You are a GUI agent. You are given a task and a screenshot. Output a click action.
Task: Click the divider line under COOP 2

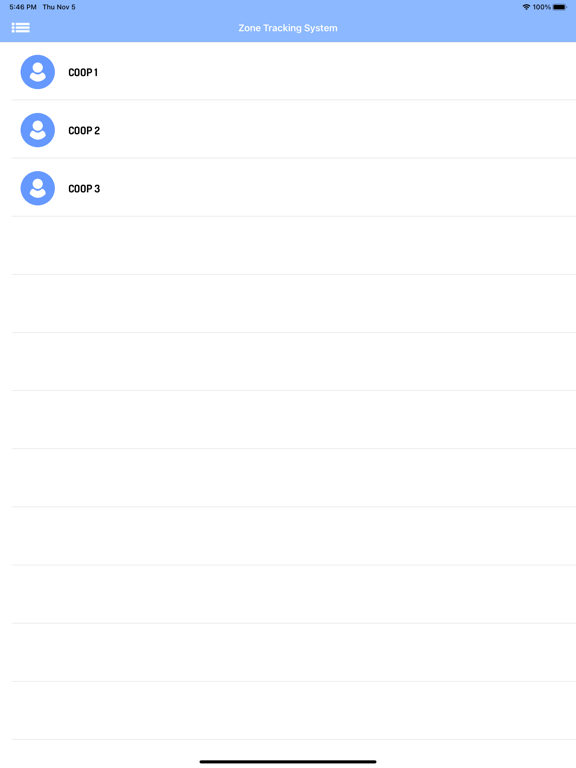coord(294,158)
